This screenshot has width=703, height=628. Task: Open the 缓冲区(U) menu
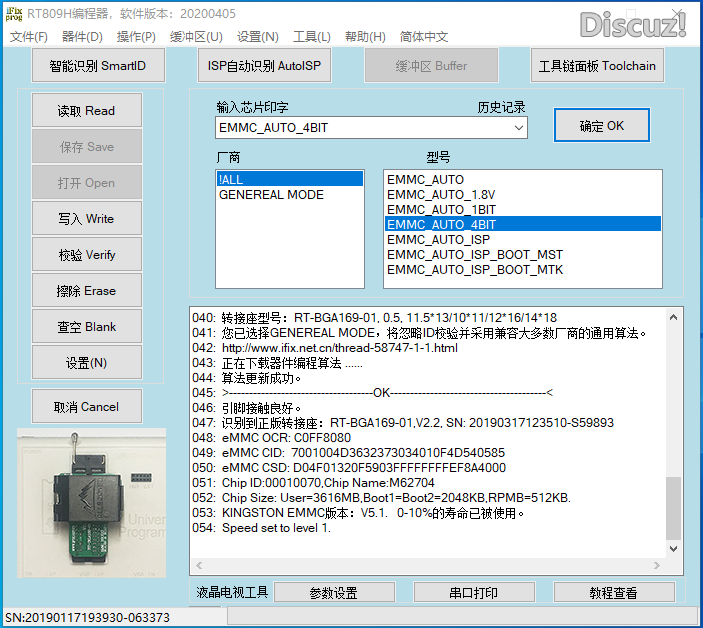tap(196, 37)
